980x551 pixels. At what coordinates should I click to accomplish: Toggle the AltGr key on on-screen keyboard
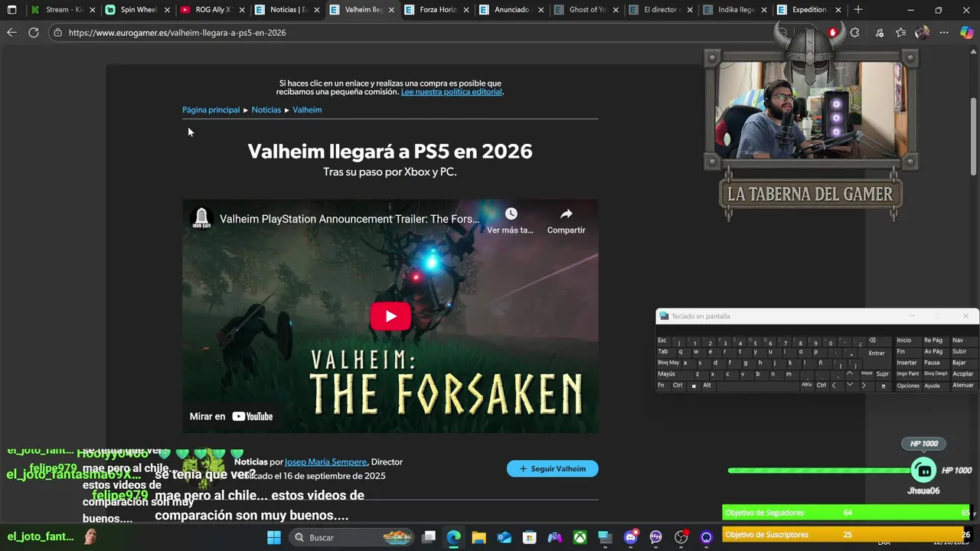[807, 385]
